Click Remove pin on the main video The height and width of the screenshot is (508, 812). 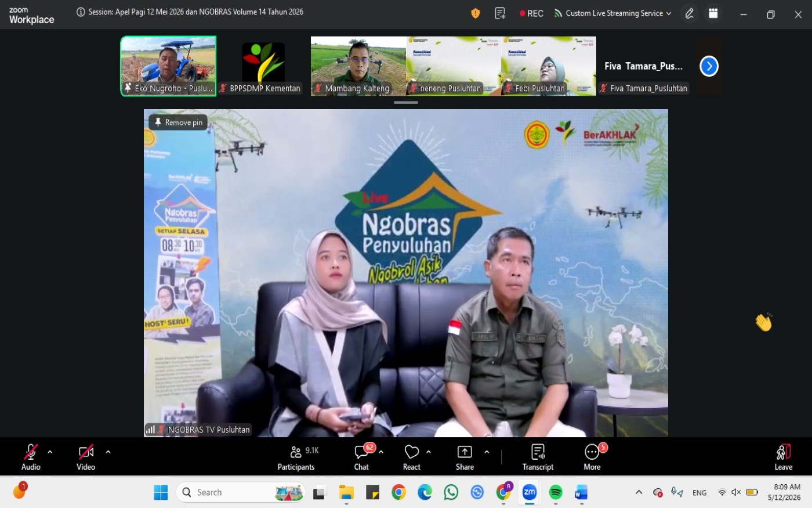click(x=179, y=123)
